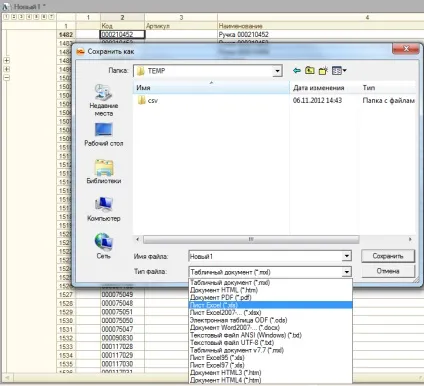The image size is (424, 386).
Task: Choose Лист Excel2007-... (*.xlsx) option
Action: coord(270,313)
